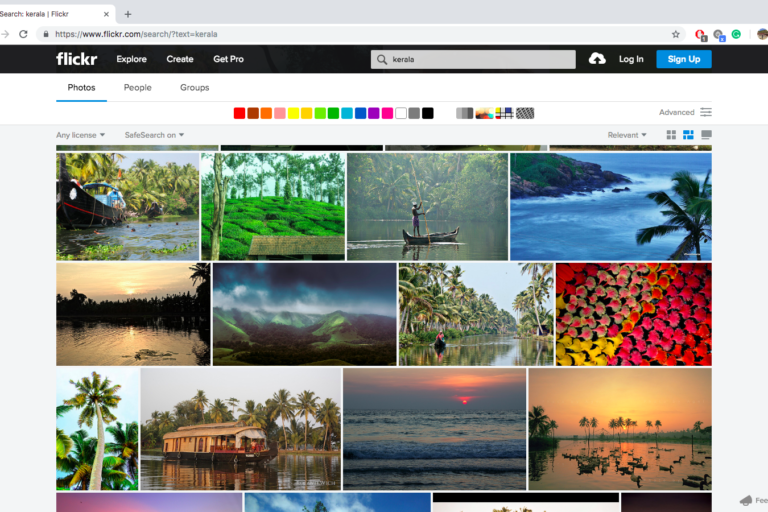Expand the SafeSearch on dropdown
The height and width of the screenshot is (512, 768).
[x=154, y=135]
